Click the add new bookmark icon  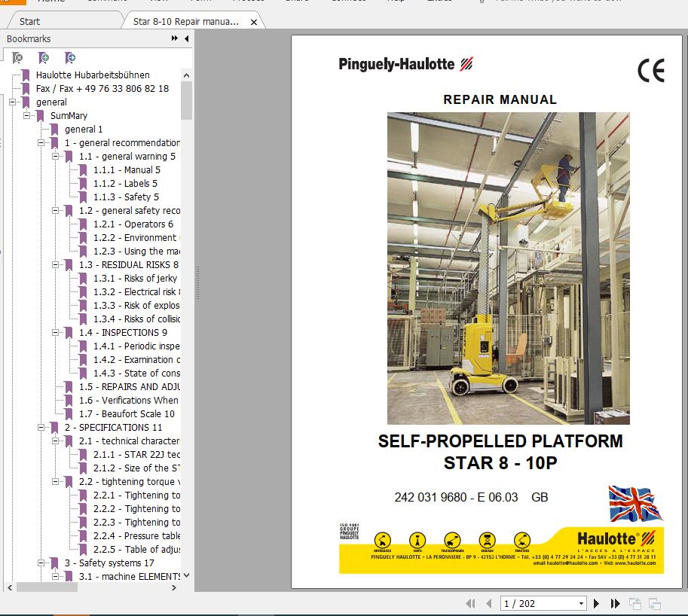tap(44, 58)
